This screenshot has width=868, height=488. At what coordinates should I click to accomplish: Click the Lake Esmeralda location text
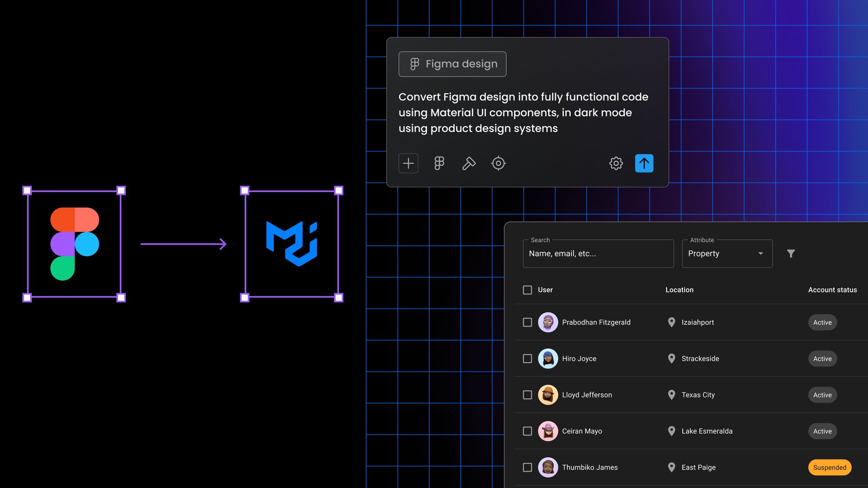[707, 431]
